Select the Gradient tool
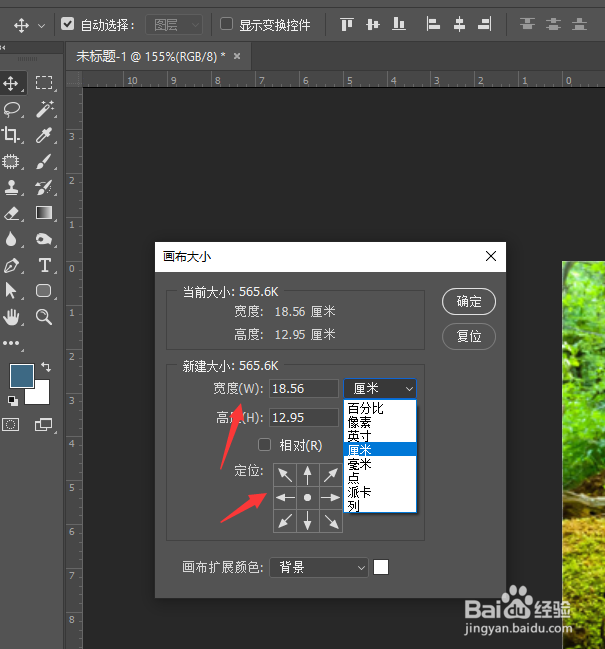This screenshot has height=649, width=605. pyautogui.click(x=44, y=213)
